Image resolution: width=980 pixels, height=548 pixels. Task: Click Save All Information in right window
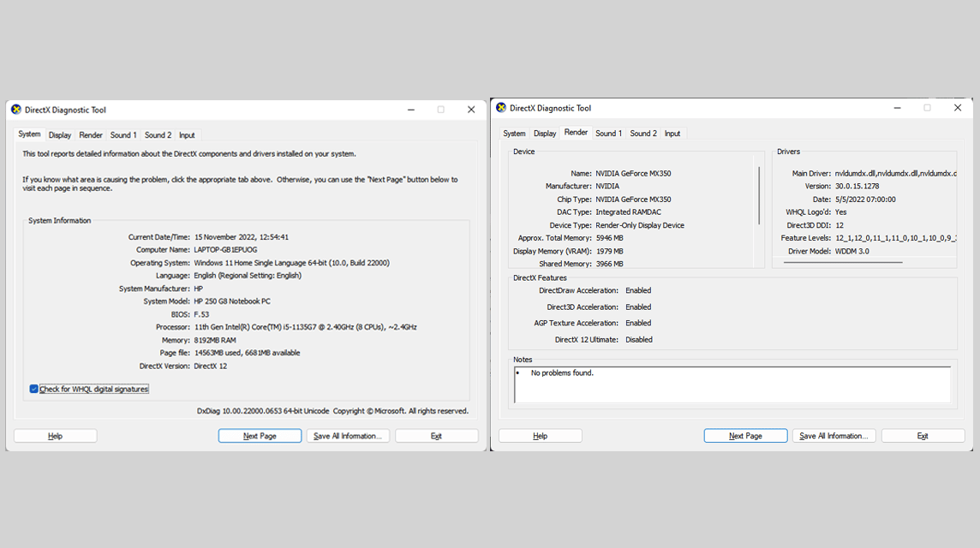834,436
